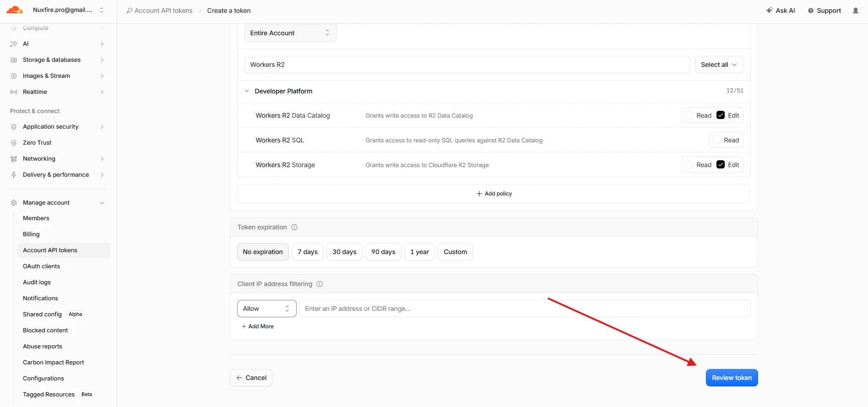868x407 pixels.
Task: Click the Cancel button
Action: pyautogui.click(x=251, y=378)
